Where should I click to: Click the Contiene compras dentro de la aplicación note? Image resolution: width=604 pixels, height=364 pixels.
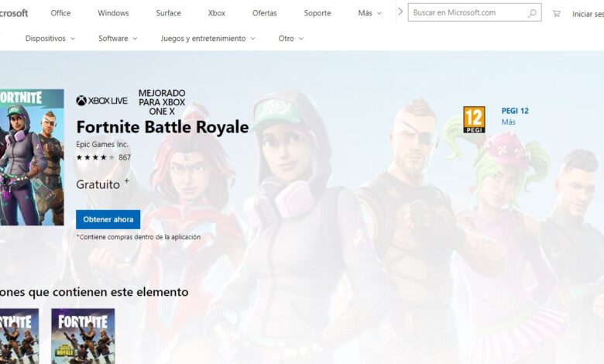[139, 237]
